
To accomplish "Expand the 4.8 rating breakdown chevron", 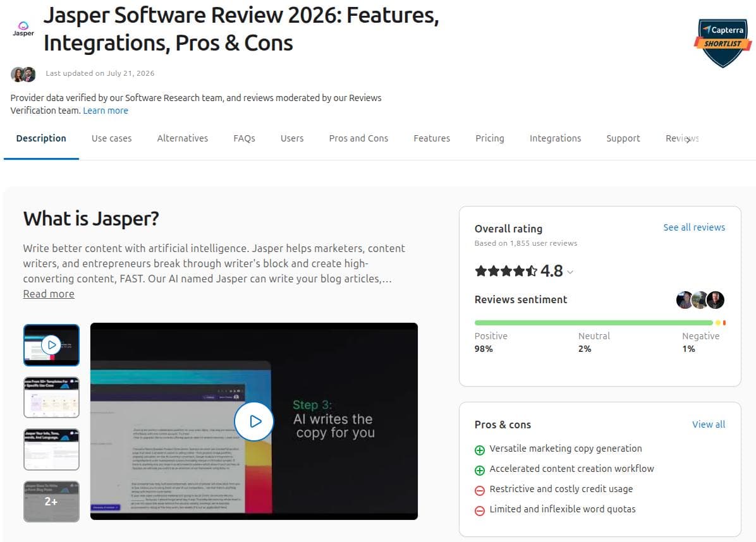I will coord(570,272).
